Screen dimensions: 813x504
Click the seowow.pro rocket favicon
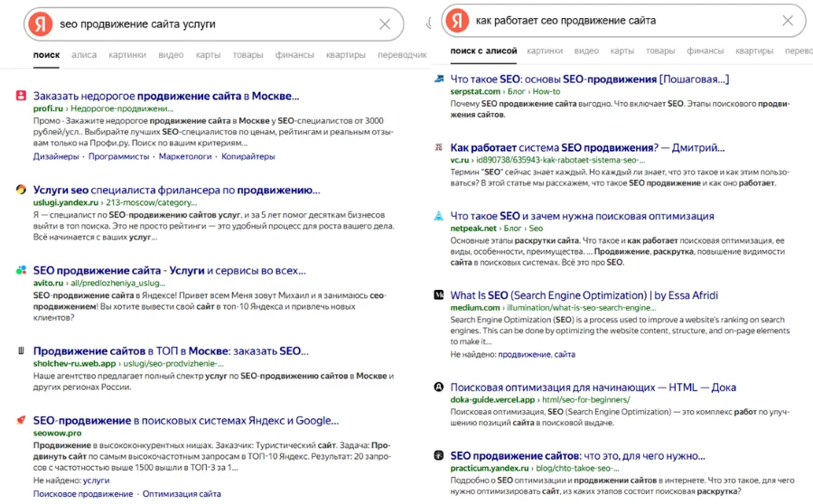21,420
